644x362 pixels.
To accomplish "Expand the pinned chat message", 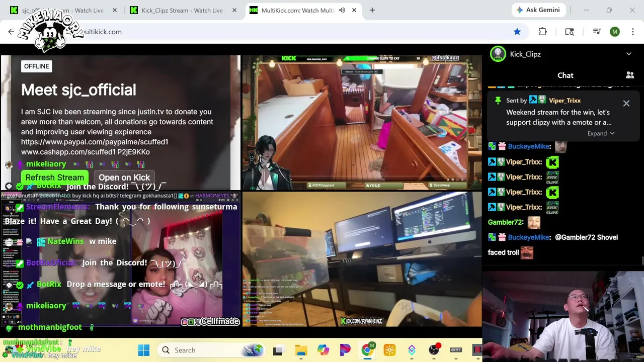I will (x=601, y=133).
